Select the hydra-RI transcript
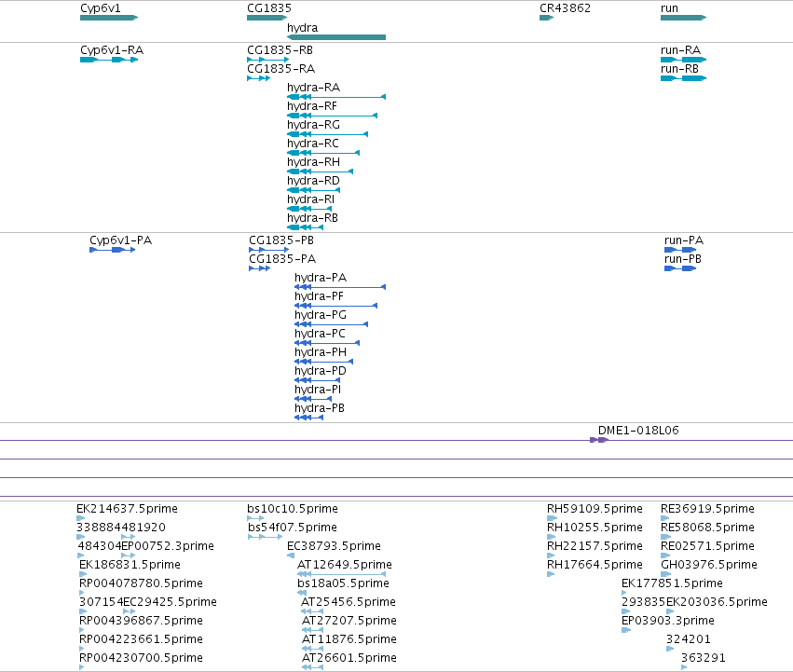The height and width of the screenshot is (672, 793). (x=309, y=209)
